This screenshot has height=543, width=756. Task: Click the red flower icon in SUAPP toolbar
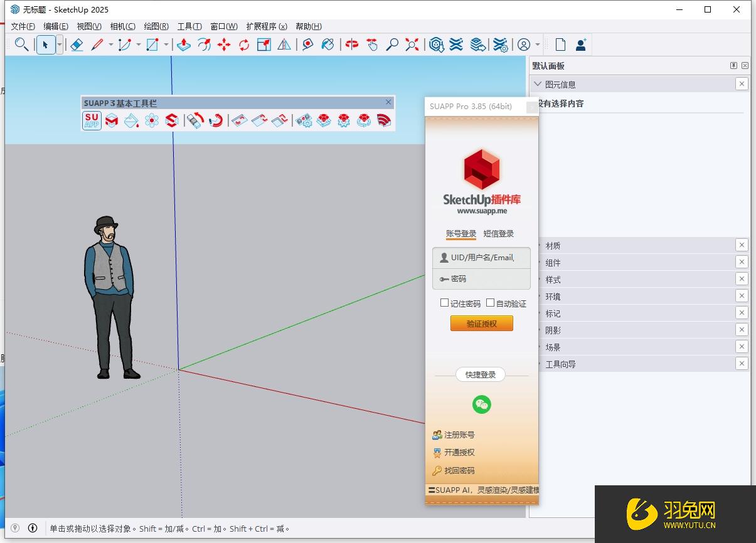click(151, 120)
